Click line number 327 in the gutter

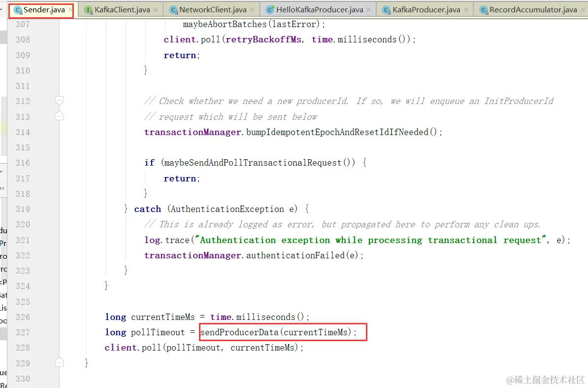pos(23,332)
